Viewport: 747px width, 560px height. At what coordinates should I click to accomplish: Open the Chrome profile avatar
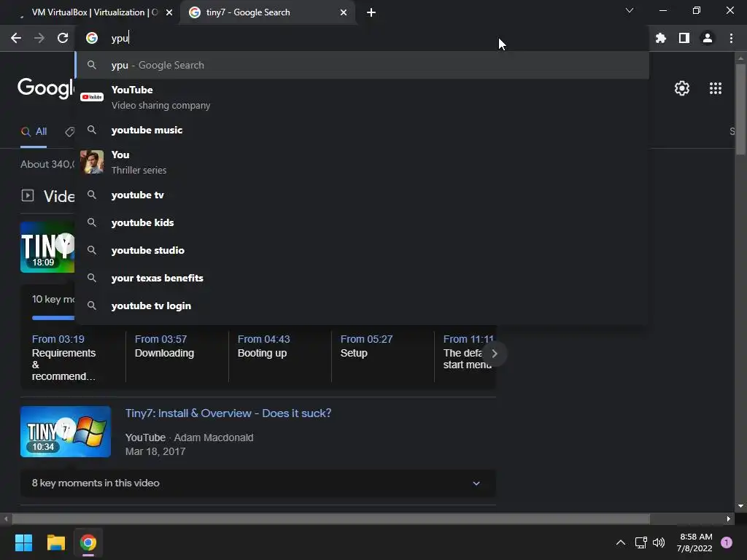[x=708, y=38]
